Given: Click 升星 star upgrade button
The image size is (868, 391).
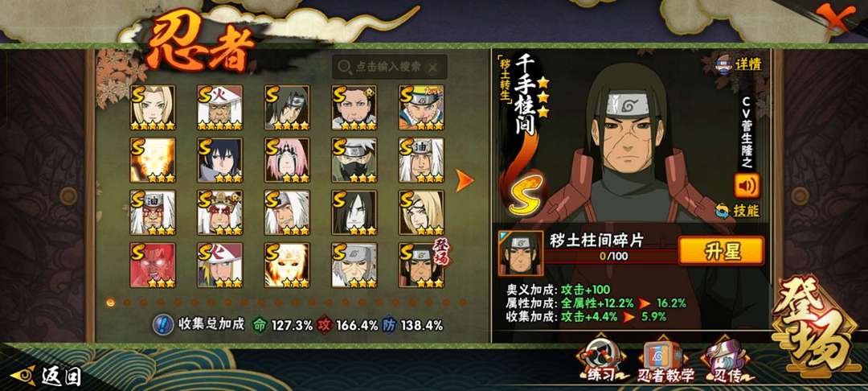Looking at the screenshot, I should [721, 251].
